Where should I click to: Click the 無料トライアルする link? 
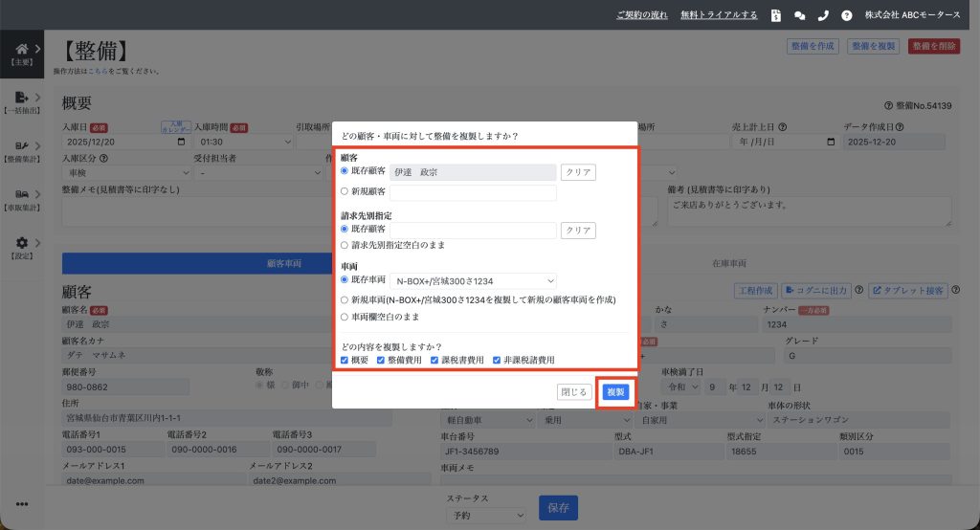tap(719, 15)
